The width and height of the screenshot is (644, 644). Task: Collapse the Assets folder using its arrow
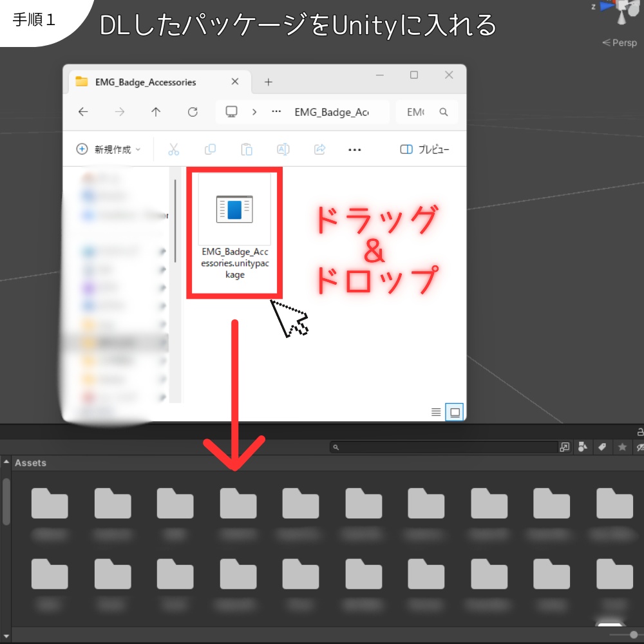pos(6,462)
